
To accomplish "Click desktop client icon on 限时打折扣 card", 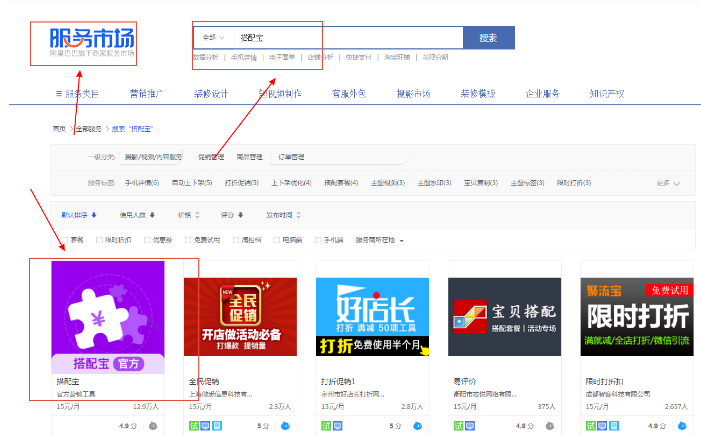I will pyautogui.click(x=602, y=426).
